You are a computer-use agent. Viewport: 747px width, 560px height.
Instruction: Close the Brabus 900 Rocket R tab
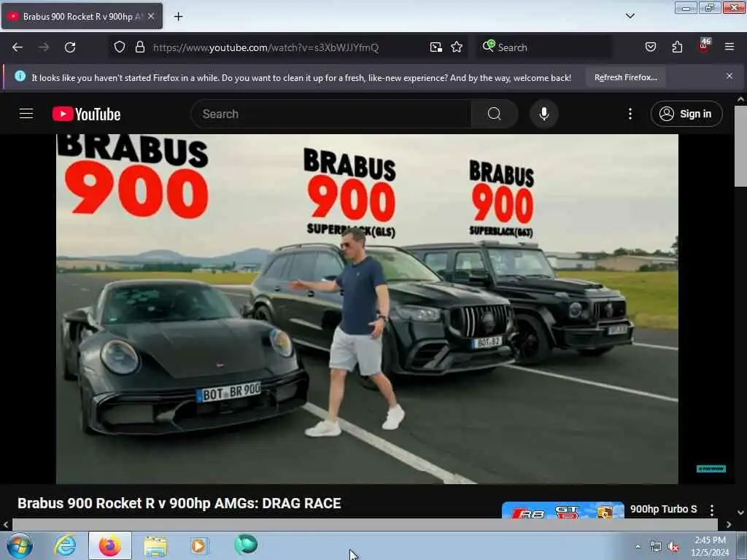151,16
